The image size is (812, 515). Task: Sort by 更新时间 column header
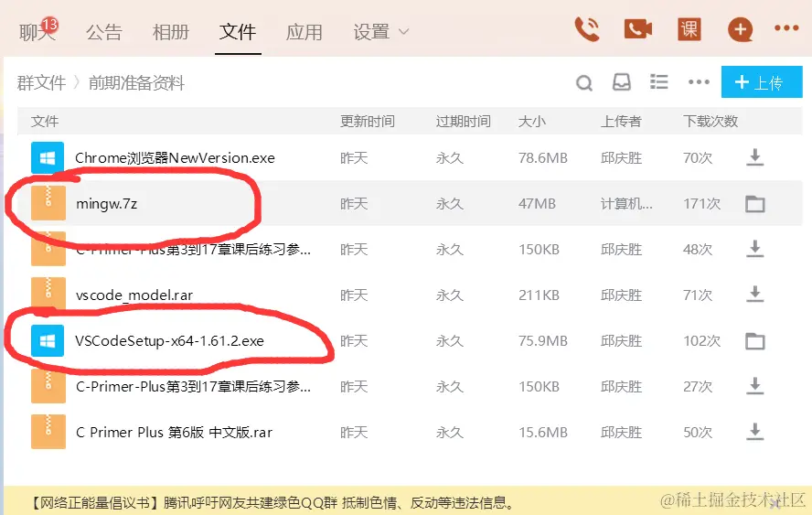pos(368,122)
